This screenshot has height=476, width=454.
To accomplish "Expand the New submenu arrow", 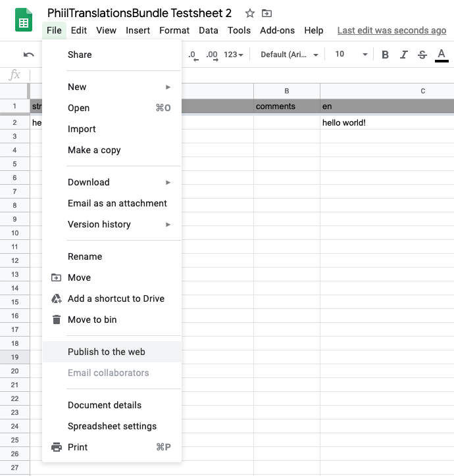I will (x=168, y=87).
